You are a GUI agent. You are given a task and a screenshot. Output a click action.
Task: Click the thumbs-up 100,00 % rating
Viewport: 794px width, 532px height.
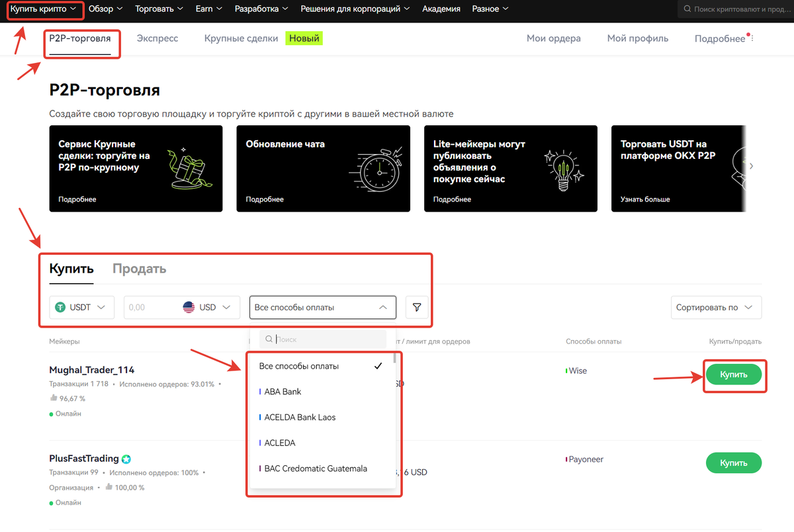pos(125,488)
